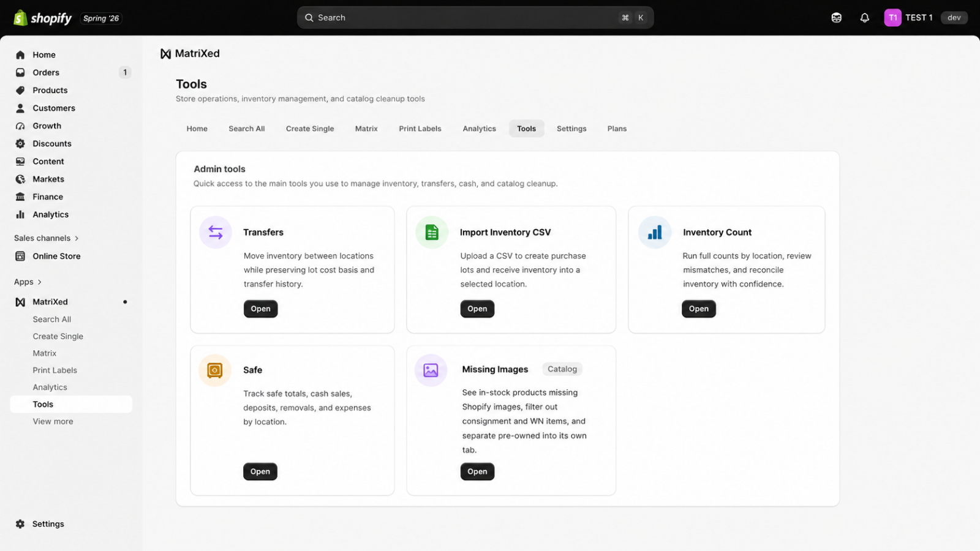Click the T1 account avatar

[x=892, y=18]
